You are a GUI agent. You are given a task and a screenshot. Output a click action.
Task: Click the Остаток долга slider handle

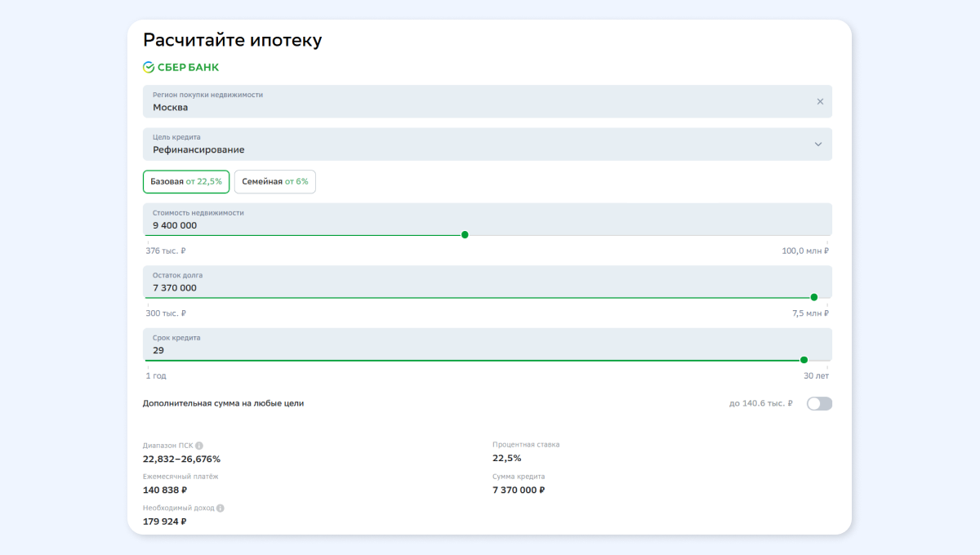point(814,297)
